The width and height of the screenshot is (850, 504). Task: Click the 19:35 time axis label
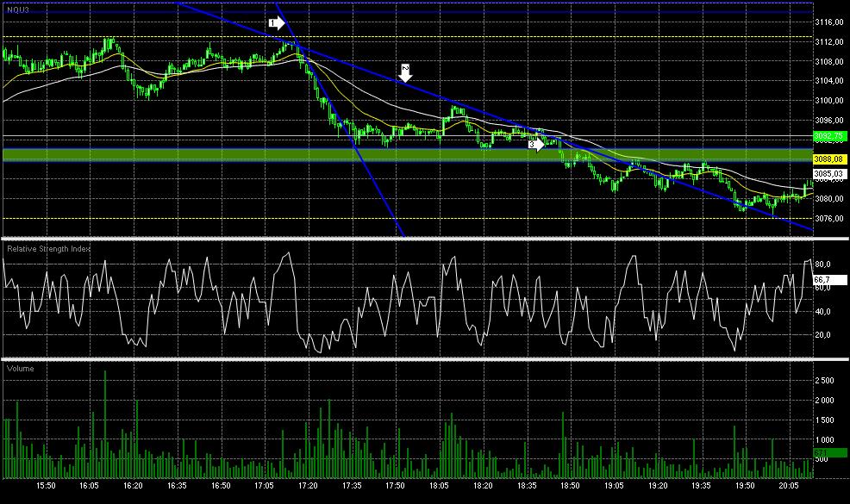[702, 486]
